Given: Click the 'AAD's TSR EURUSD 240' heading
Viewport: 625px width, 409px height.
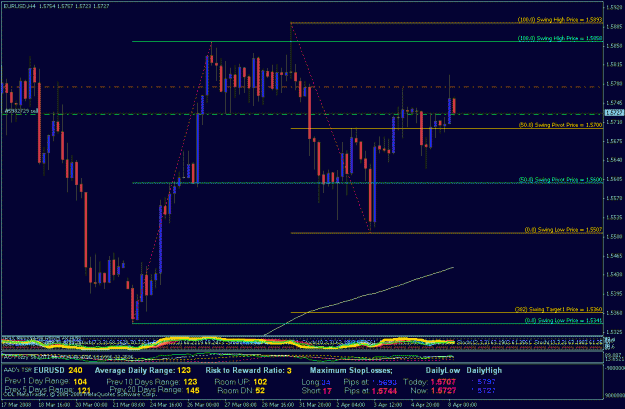Looking at the screenshot, I should point(43,370).
